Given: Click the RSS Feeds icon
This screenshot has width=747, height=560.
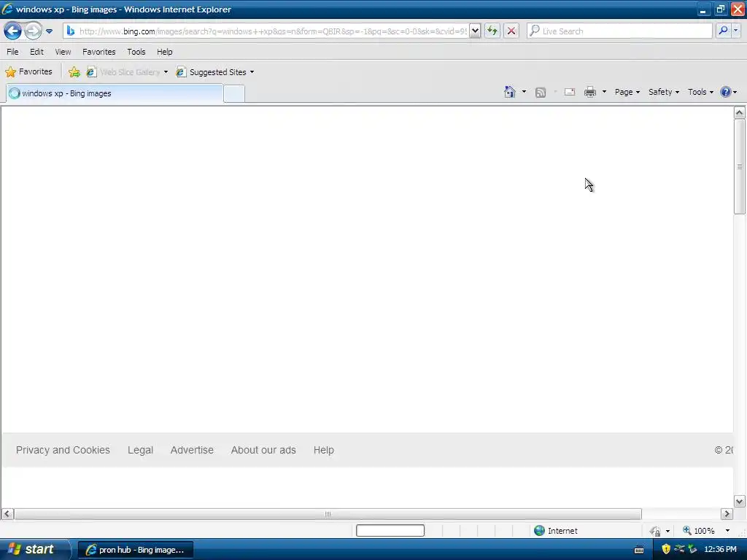Looking at the screenshot, I should [541, 93].
